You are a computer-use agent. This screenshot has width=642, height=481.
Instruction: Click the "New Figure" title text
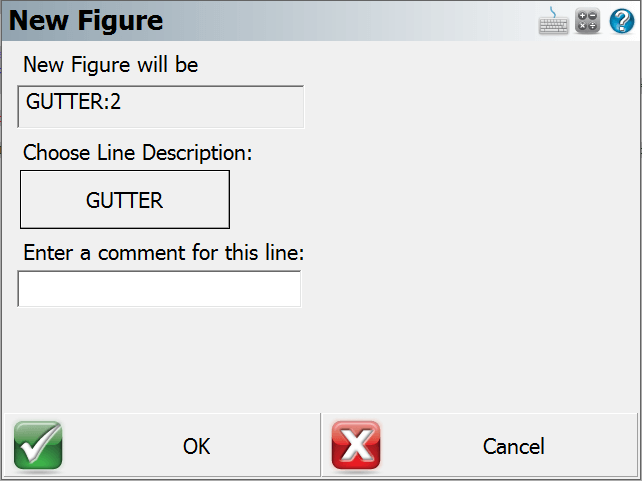[86, 20]
